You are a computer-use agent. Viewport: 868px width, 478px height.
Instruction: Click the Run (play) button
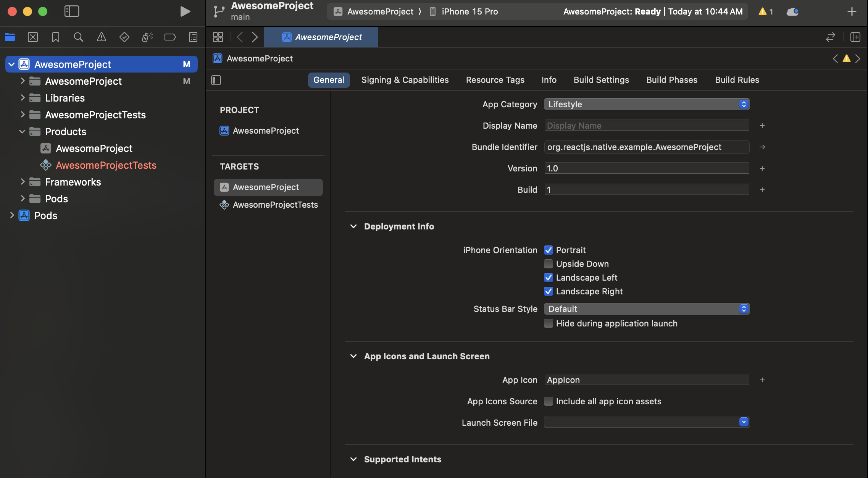185,11
